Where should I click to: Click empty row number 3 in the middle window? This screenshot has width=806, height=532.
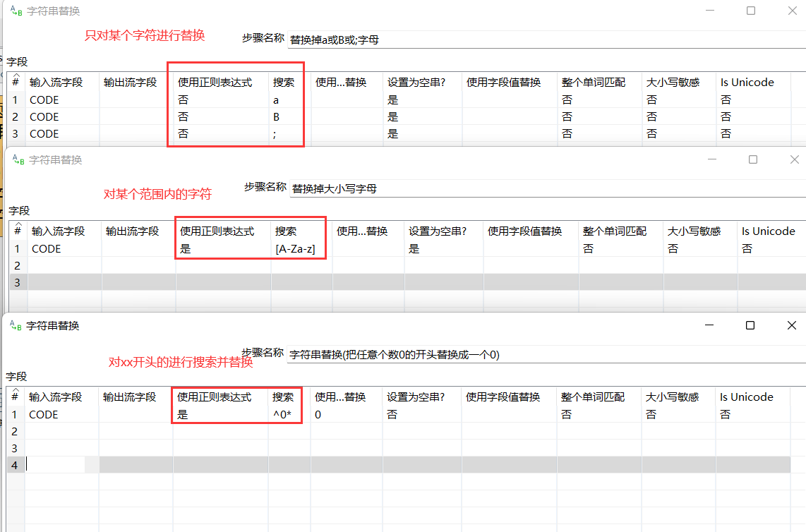18,282
